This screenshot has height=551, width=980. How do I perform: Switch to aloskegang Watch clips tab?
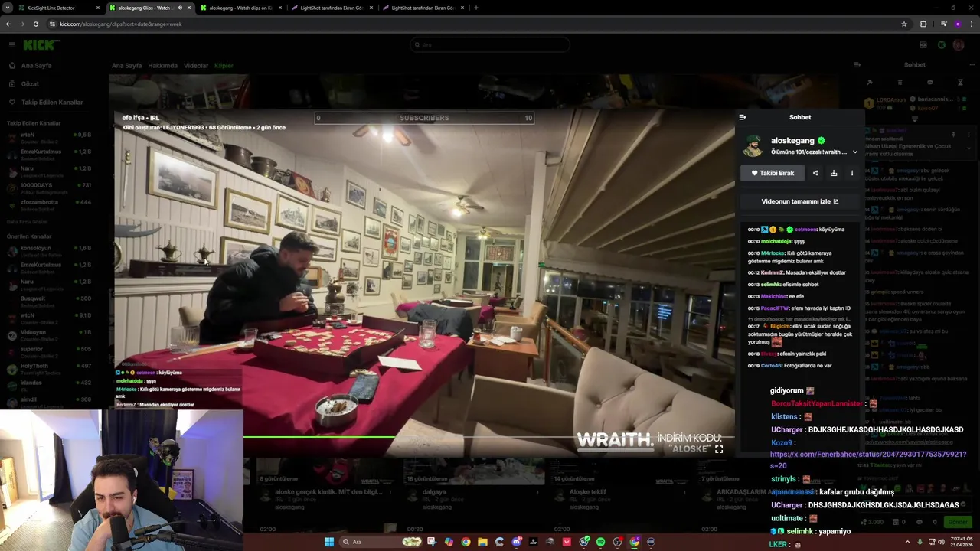tap(240, 8)
